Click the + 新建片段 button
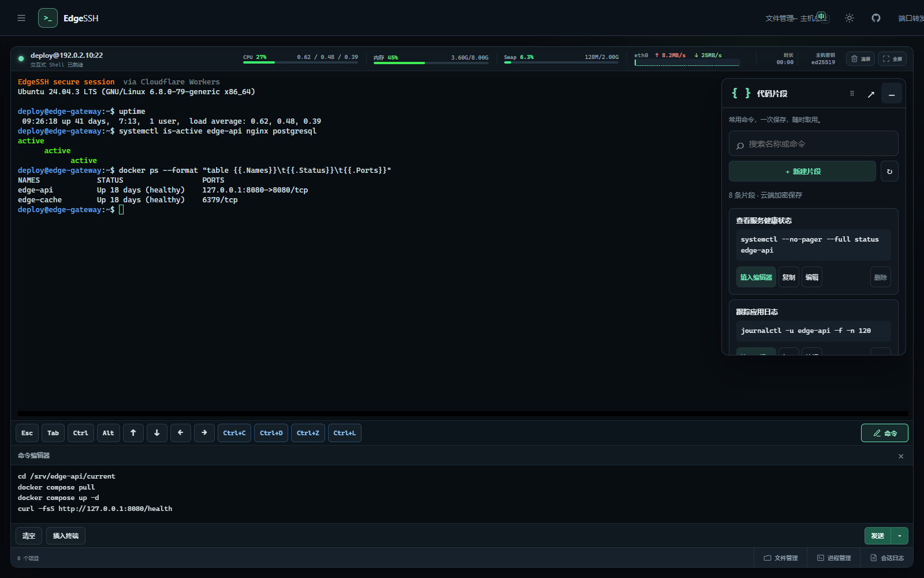 [x=802, y=171]
